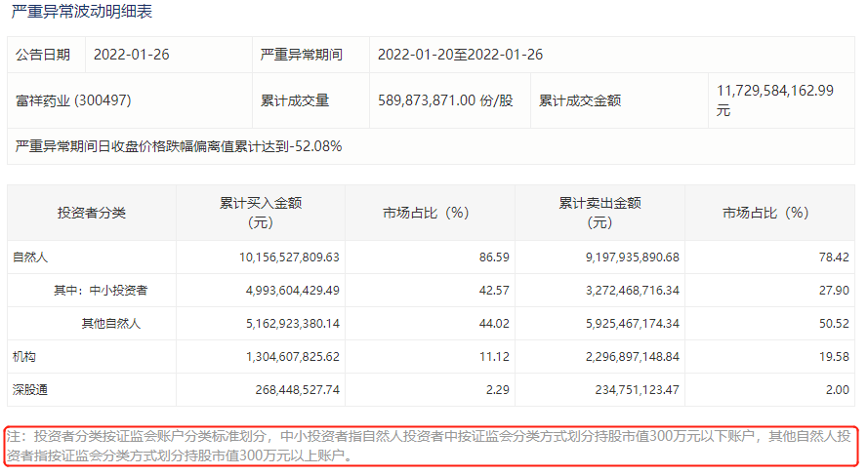The image size is (868, 475).
Task: Select the 其他自然人 row label
Action: (110, 324)
